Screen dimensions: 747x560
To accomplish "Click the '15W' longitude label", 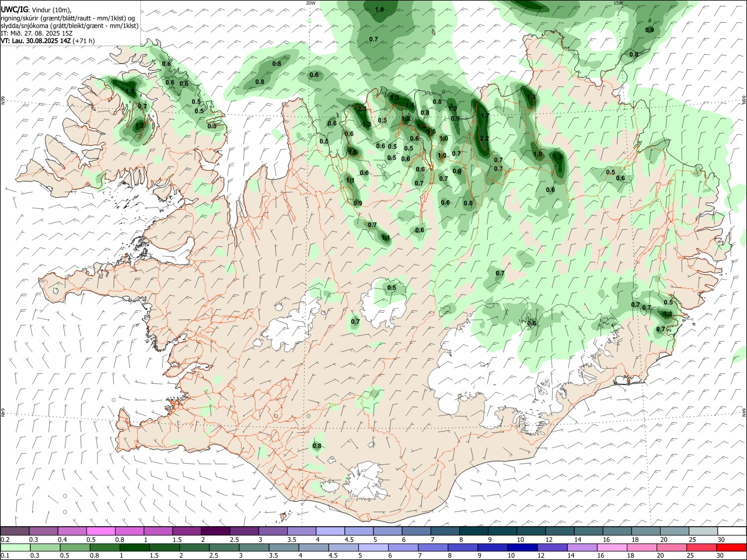I will (x=618, y=3).
